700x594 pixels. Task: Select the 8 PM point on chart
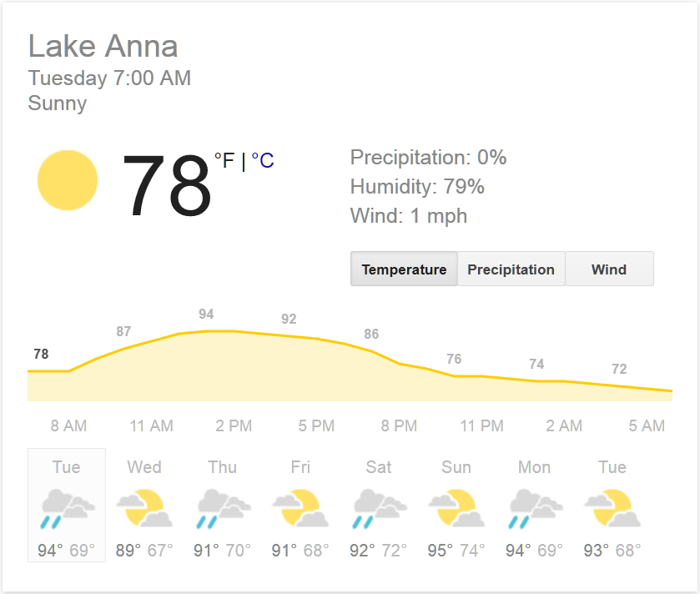[x=399, y=425]
